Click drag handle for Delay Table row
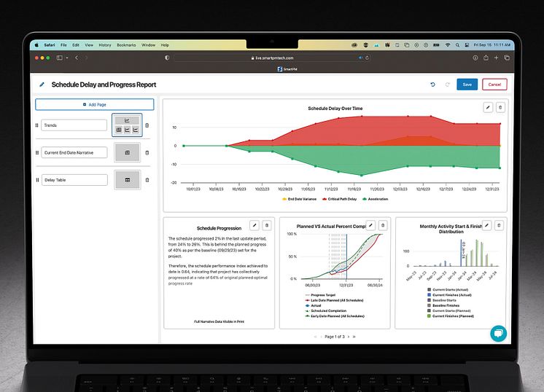544x392 pixels. 37,180
